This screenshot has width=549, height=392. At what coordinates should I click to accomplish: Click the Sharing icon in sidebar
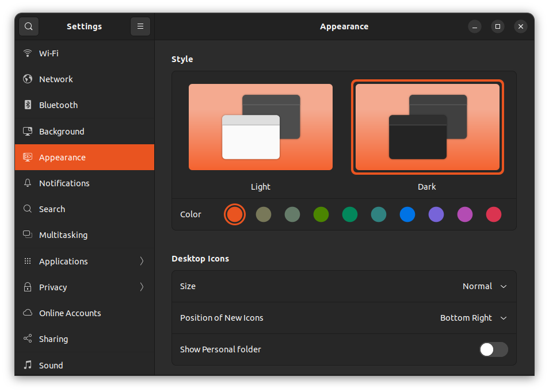28,339
